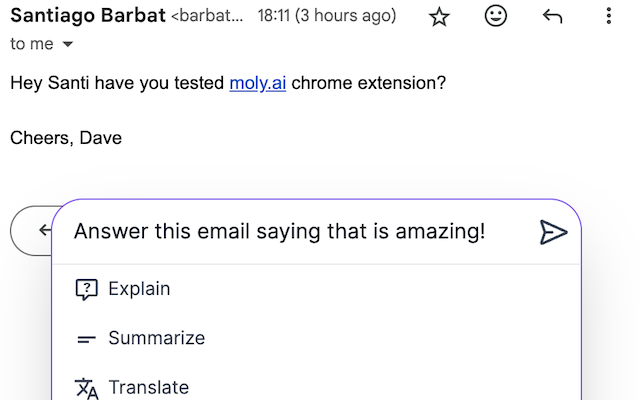
Task: Click the sender name Santiago Barbat
Action: click(88, 16)
